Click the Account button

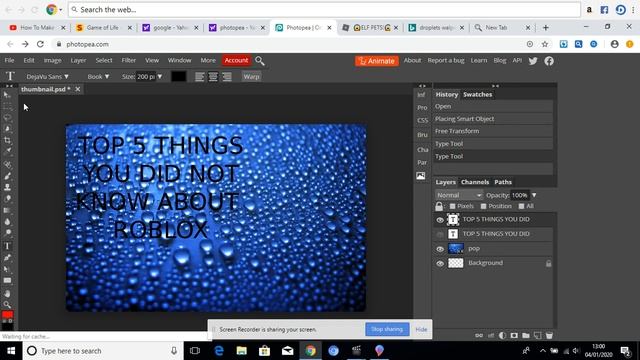click(236, 60)
